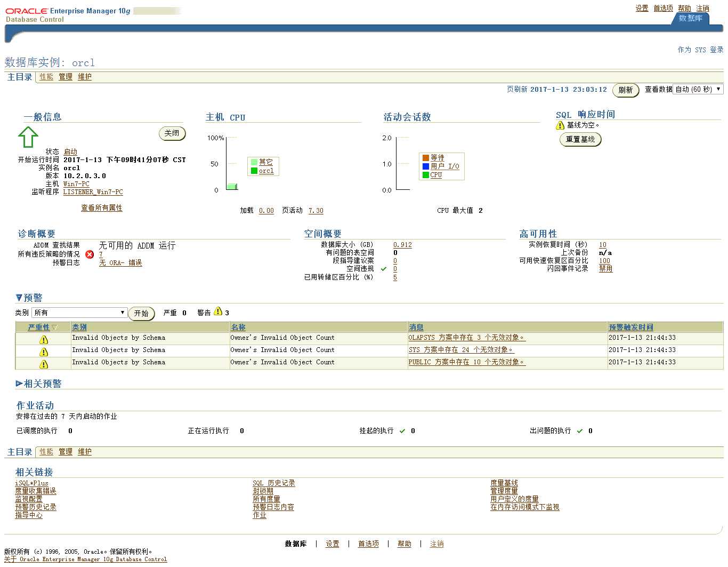This screenshot has width=728, height=567.
Task: Click the 开始 button next to category
Action: [141, 313]
